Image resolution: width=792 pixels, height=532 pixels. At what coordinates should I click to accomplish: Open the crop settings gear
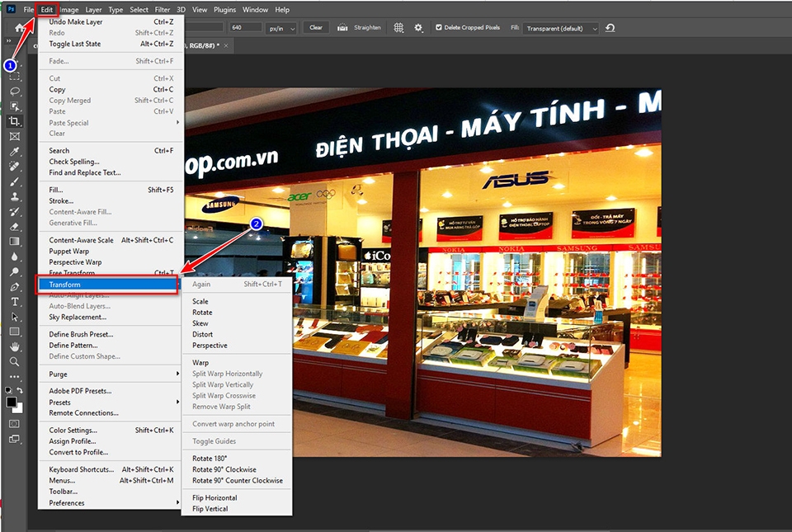point(418,28)
